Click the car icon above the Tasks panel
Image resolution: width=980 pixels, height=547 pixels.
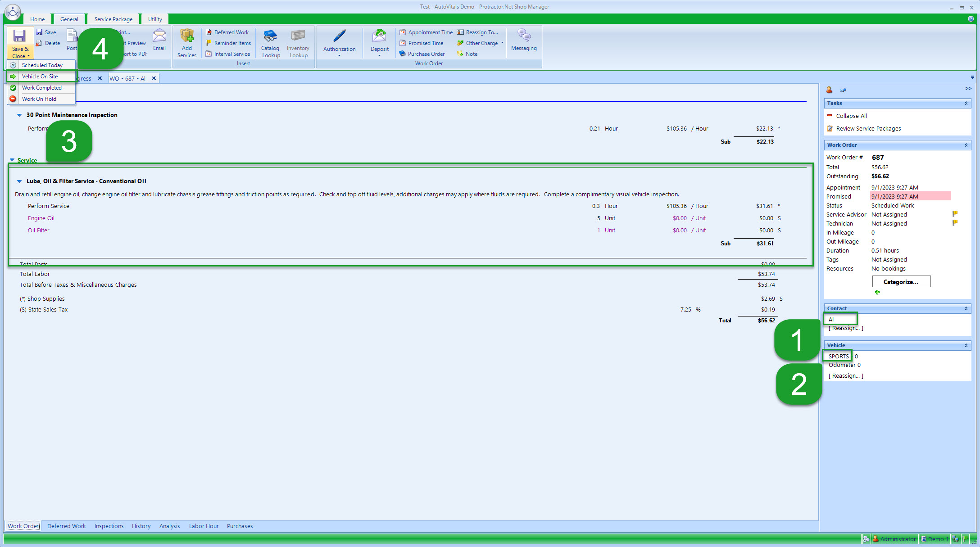click(843, 90)
